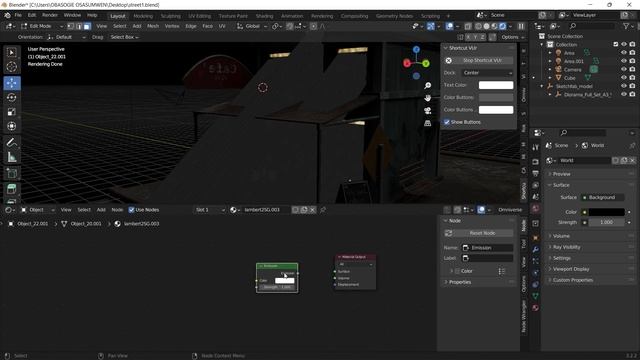640x360 pixels.
Task: Switch to rendered viewport shading
Action: pos(502,26)
